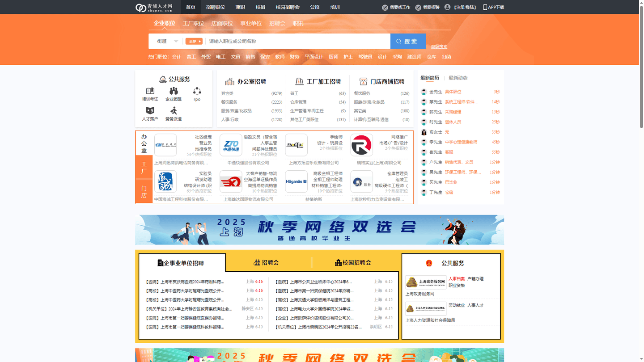
Task: Open 我要招聘 checkmark icon link
Action: [x=418, y=8]
